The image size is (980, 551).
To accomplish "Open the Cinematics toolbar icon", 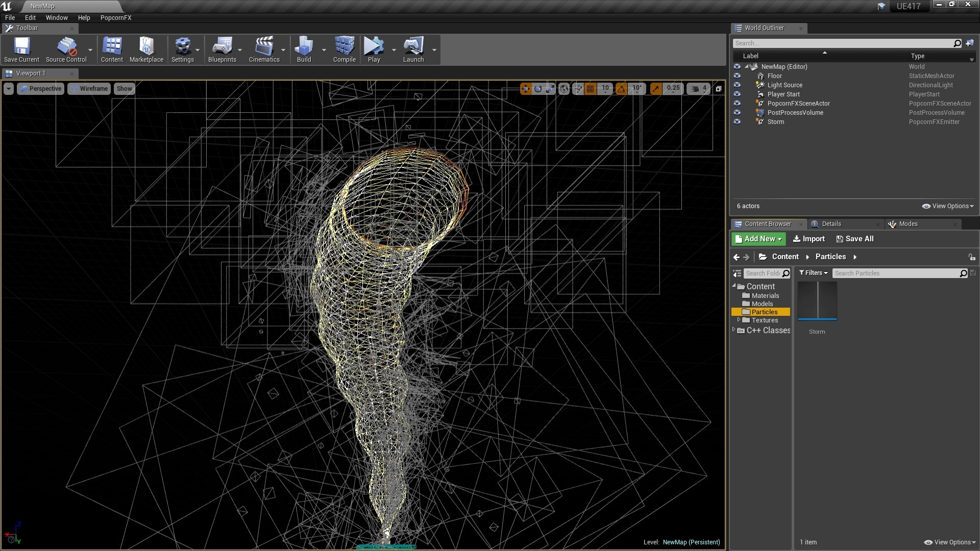I will (264, 49).
